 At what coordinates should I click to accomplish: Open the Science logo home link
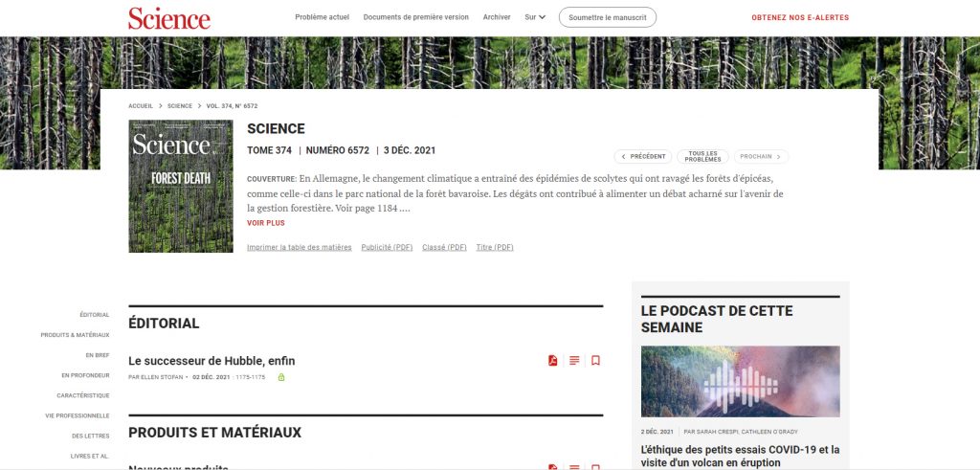[x=169, y=18]
